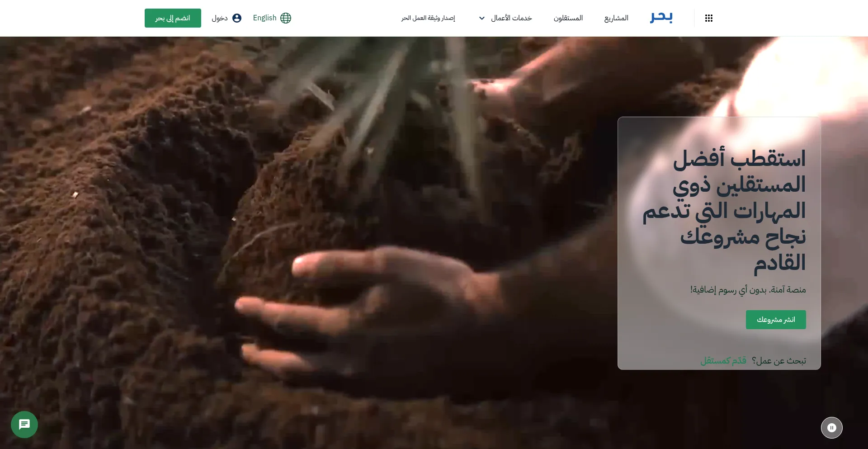The image size is (868, 449).
Task: Click the تبحث عن عمل؟ text
Action: click(779, 360)
